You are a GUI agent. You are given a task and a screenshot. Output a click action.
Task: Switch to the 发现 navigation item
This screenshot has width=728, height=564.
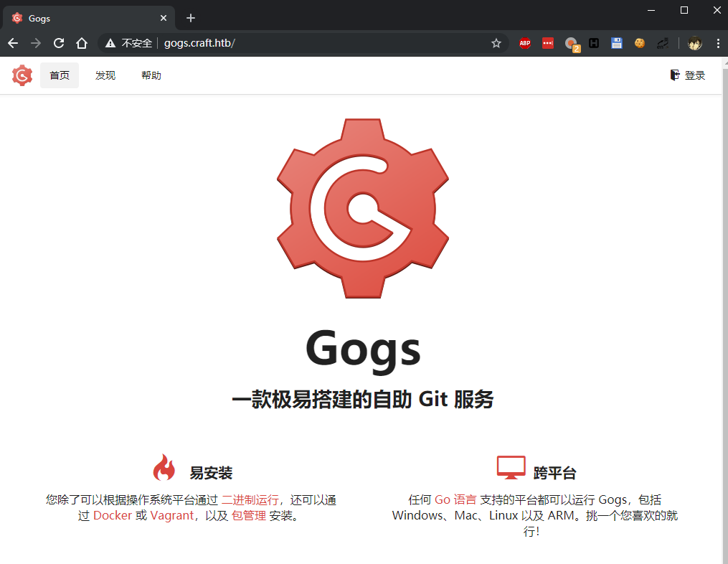[x=105, y=75]
